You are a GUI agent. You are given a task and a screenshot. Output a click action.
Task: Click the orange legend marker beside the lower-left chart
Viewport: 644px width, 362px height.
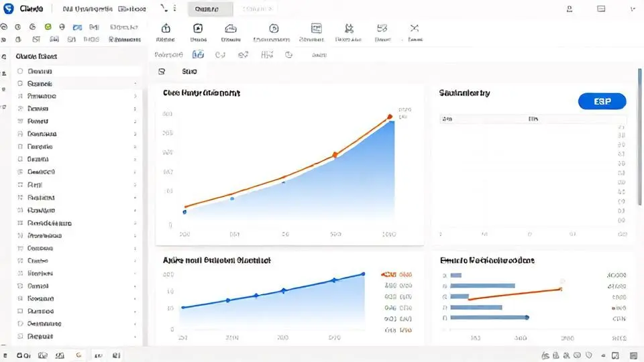point(388,274)
